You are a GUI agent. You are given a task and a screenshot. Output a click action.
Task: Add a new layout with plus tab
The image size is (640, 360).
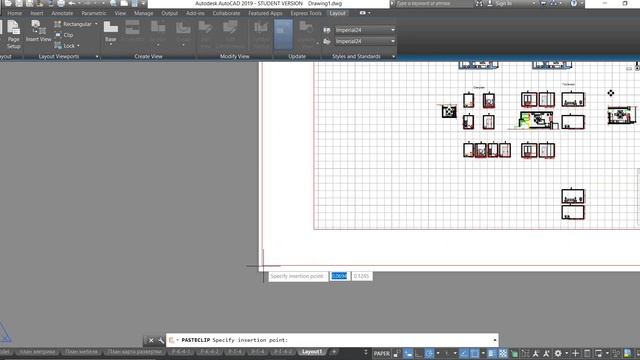coord(334,351)
